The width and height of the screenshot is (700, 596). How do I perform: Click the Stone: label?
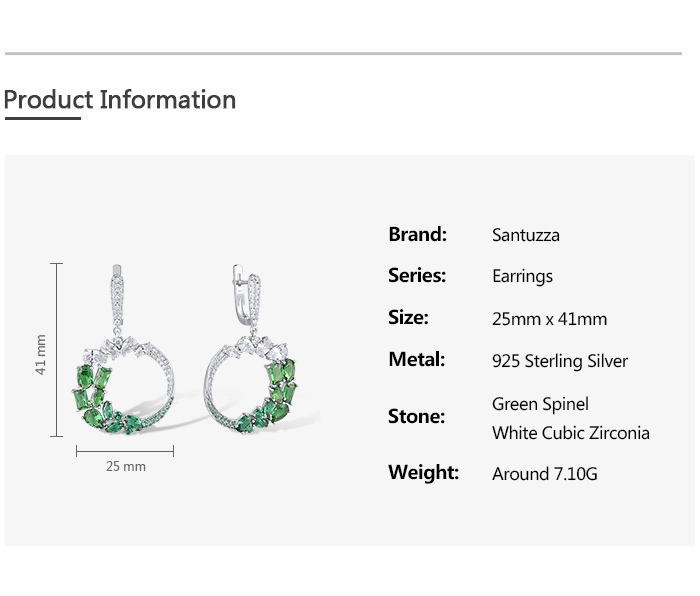point(416,416)
